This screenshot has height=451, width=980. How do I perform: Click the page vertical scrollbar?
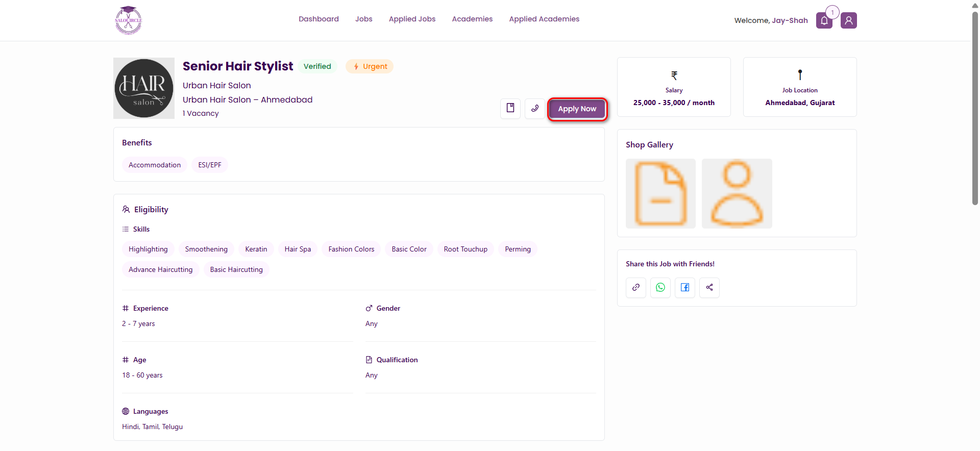pos(975,108)
